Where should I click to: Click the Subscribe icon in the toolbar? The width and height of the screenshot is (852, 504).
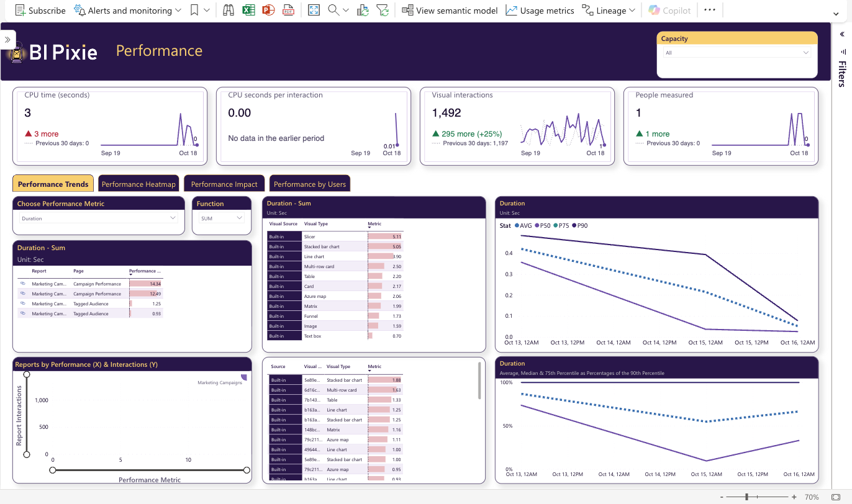point(20,11)
